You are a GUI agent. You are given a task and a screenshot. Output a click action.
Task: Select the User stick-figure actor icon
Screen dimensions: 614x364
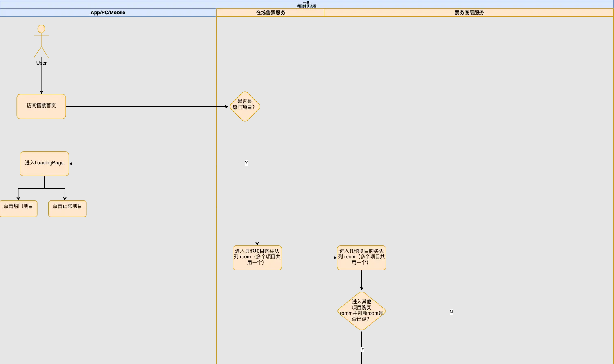[x=41, y=41]
